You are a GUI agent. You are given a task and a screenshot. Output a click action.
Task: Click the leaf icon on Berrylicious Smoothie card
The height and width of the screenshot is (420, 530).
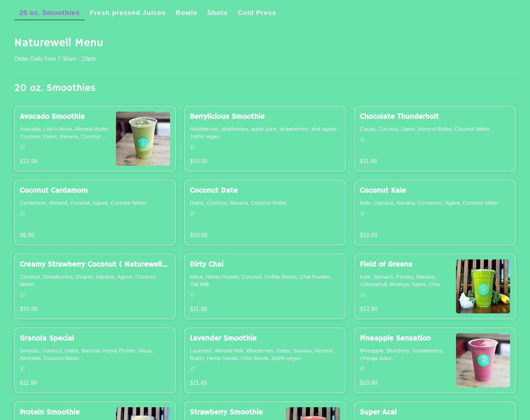[193, 147]
